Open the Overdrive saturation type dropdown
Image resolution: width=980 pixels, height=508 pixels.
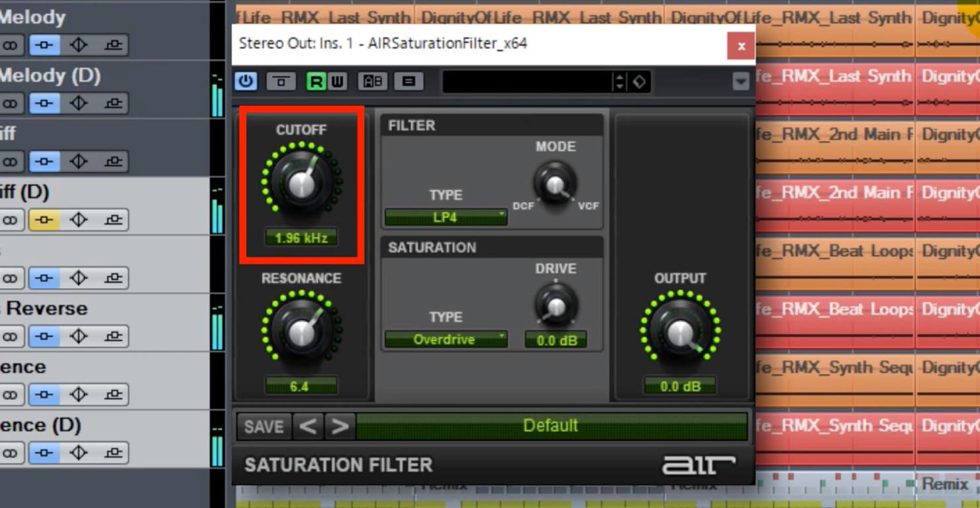(446, 340)
